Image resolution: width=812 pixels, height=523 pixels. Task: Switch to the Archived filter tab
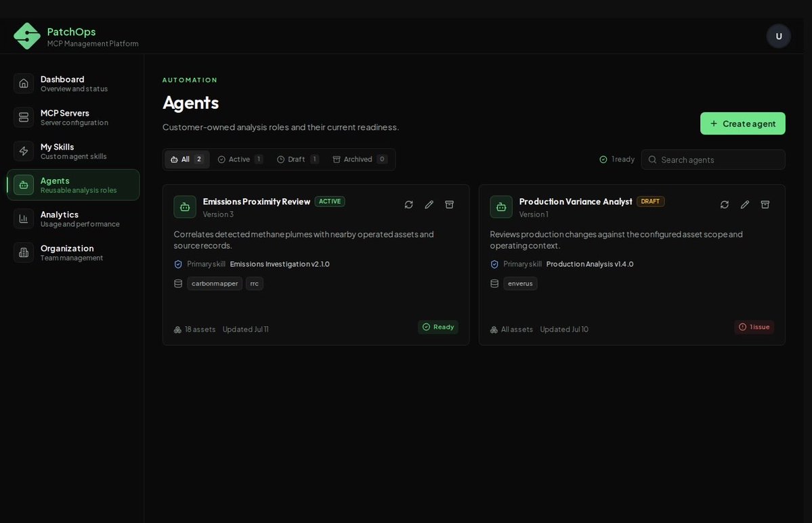(360, 159)
